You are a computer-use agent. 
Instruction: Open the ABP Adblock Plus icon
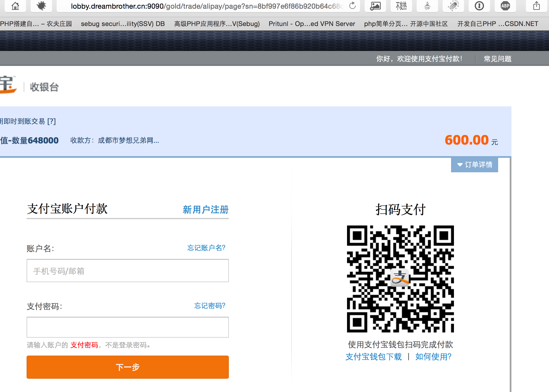(505, 5)
